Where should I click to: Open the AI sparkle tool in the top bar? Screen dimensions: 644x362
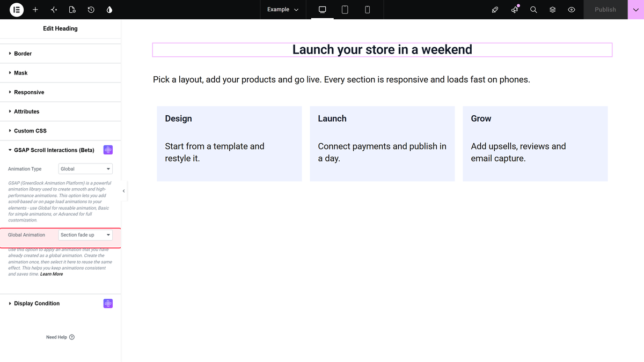point(54,10)
